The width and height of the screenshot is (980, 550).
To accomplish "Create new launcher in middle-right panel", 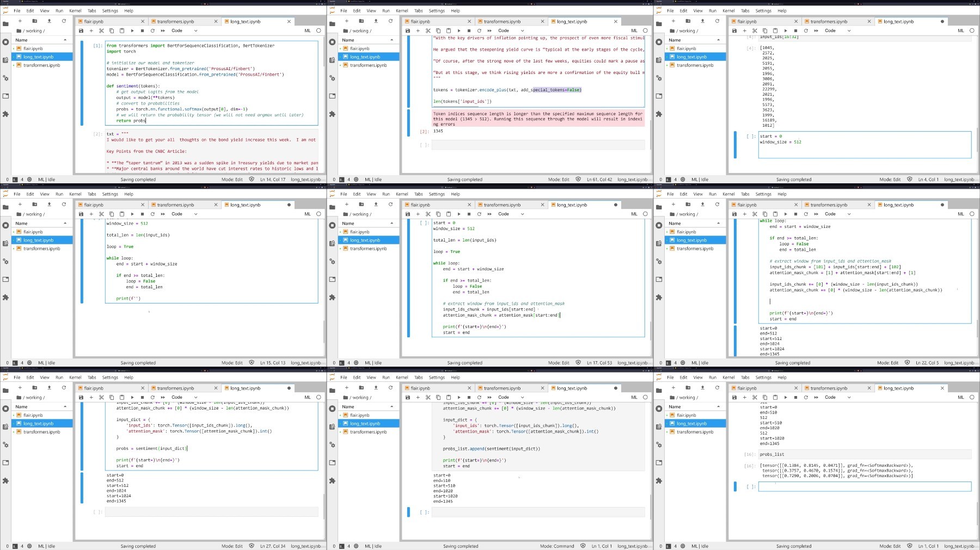I will (673, 204).
